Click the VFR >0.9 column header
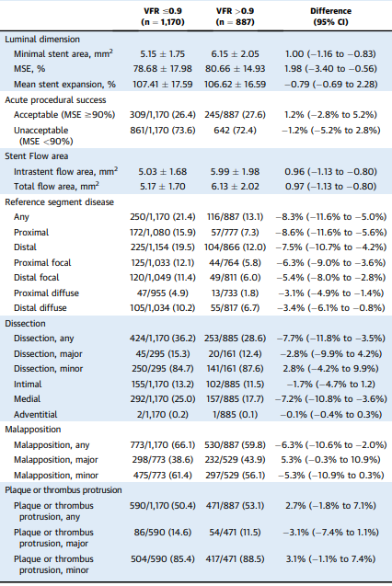Screen dimensions: 392x586 235,17
